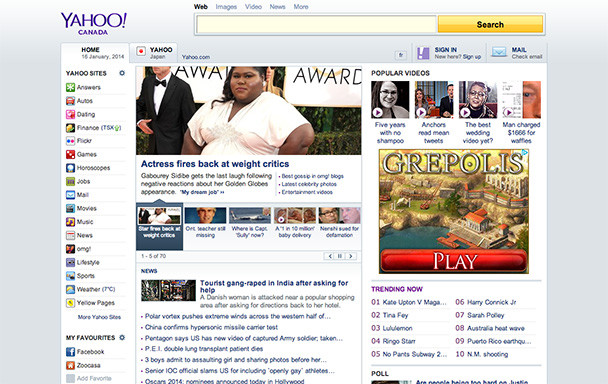Select the Images search tab
Screen dimensions: 608x384
tap(226, 7)
